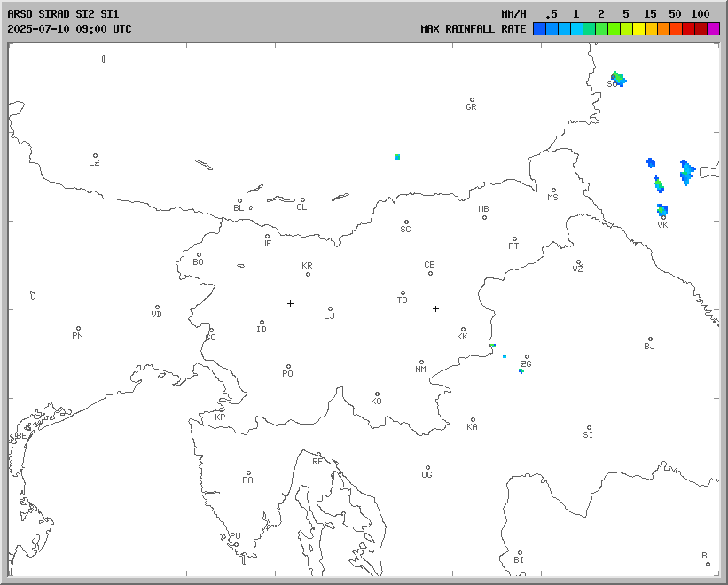Click the SG city label

406,230
